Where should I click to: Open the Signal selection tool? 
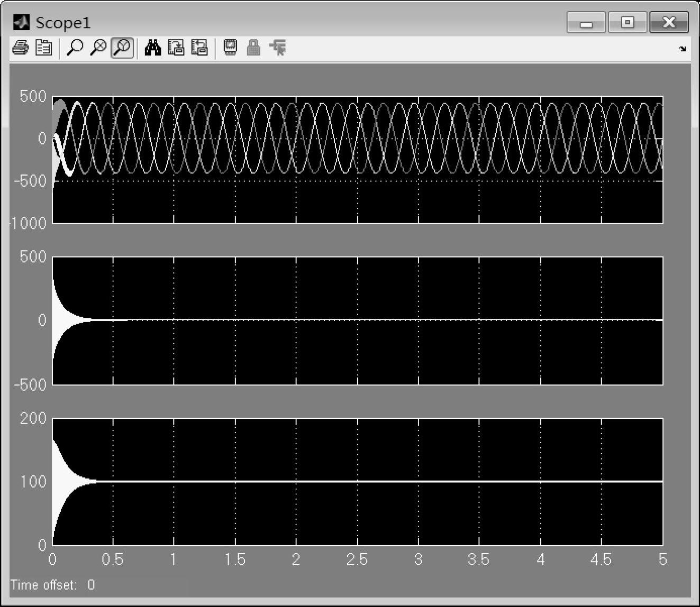(278, 48)
